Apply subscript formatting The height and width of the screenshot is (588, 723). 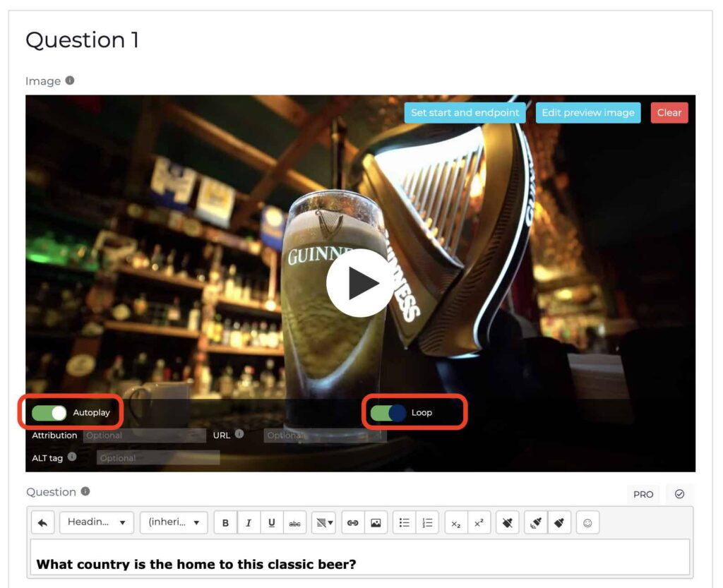pos(456,522)
